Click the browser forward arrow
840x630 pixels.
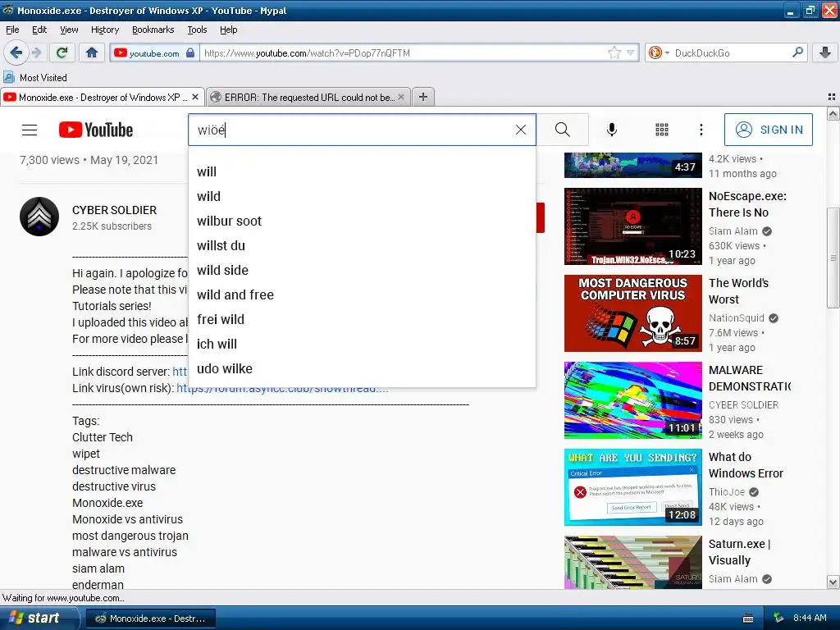click(x=36, y=52)
